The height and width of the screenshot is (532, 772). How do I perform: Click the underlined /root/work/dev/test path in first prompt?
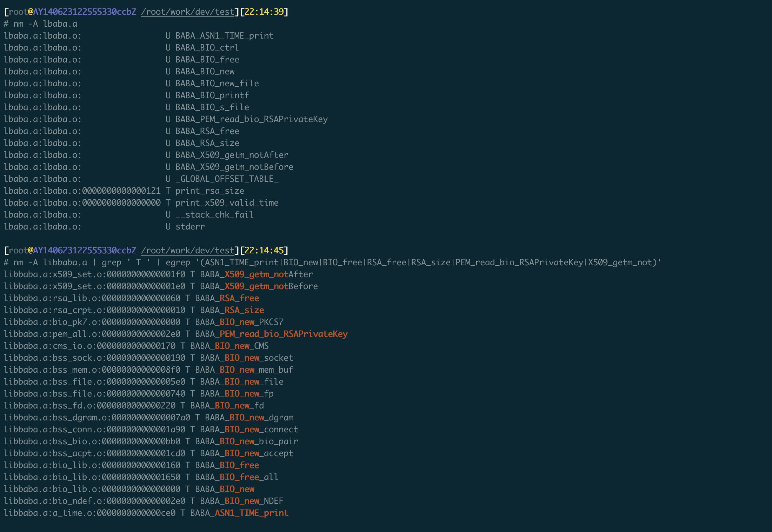point(187,12)
